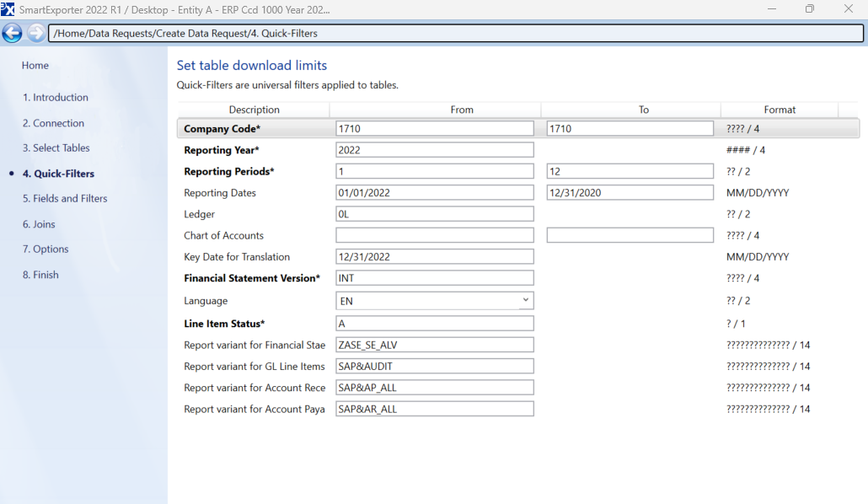This screenshot has width=868, height=504.
Task: Click the grayed forward arrow button
Action: 36,33
